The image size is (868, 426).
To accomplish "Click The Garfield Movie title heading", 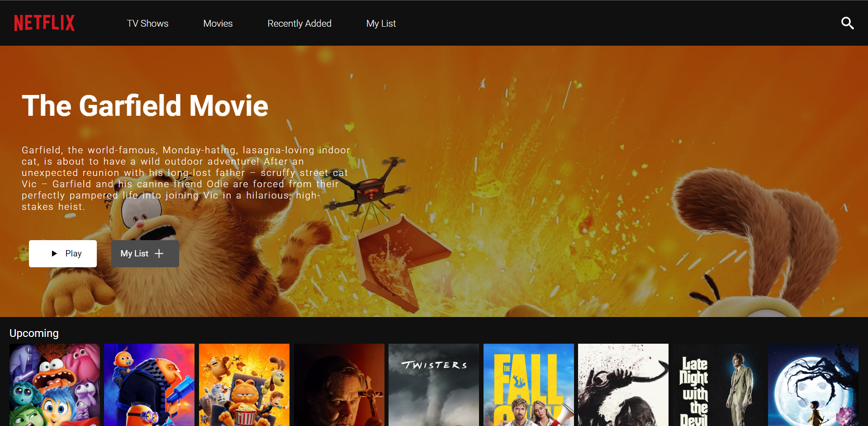I will [x=145, y=105].
